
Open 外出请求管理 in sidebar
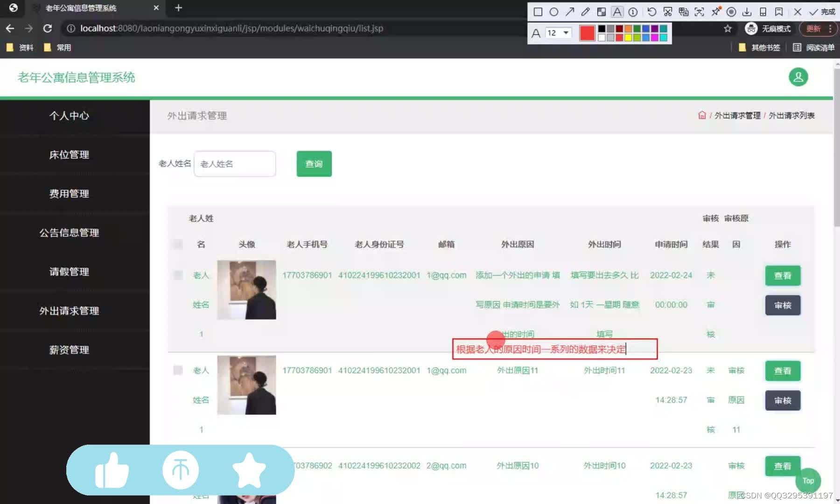(x=69, y=311)
